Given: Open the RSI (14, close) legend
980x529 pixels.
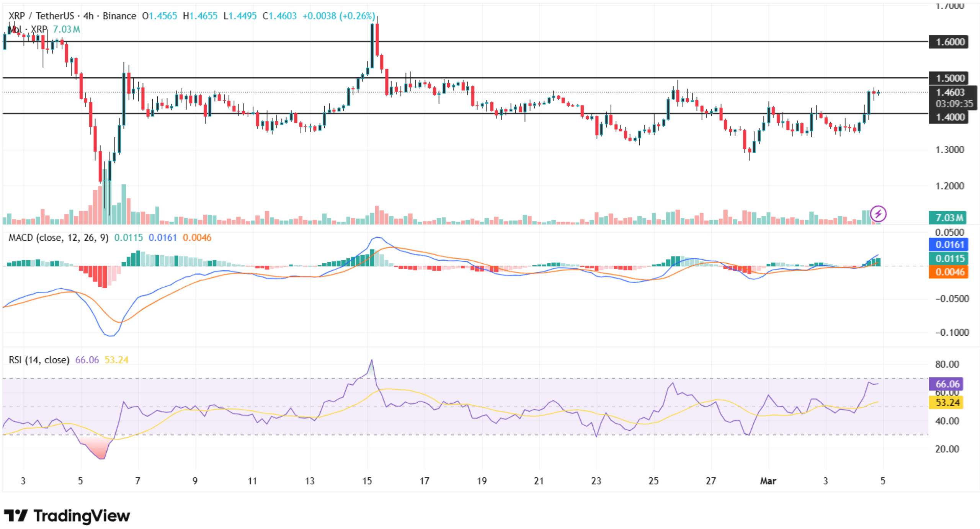Looking at the screenshot, I should 39,360.
